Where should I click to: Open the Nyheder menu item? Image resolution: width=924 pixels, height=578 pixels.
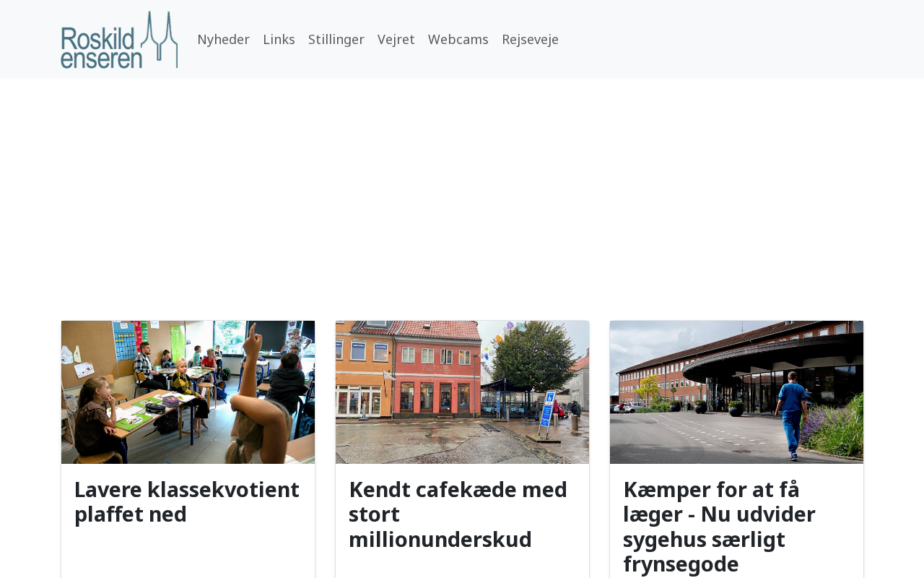tap(223, 39)
